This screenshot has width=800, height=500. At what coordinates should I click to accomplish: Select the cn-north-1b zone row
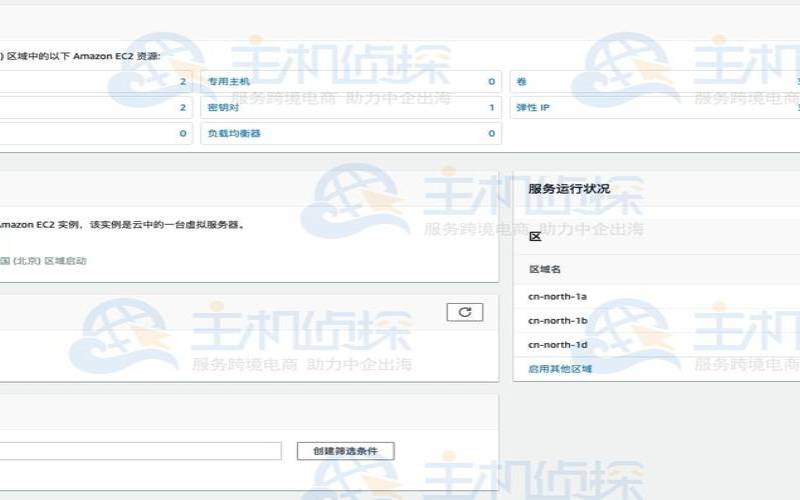click(656, 320)
